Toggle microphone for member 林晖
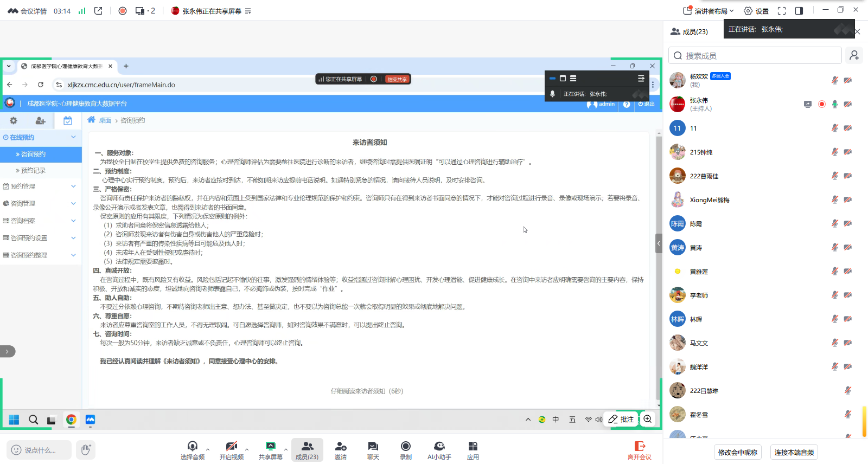 (x=835, y=319)
